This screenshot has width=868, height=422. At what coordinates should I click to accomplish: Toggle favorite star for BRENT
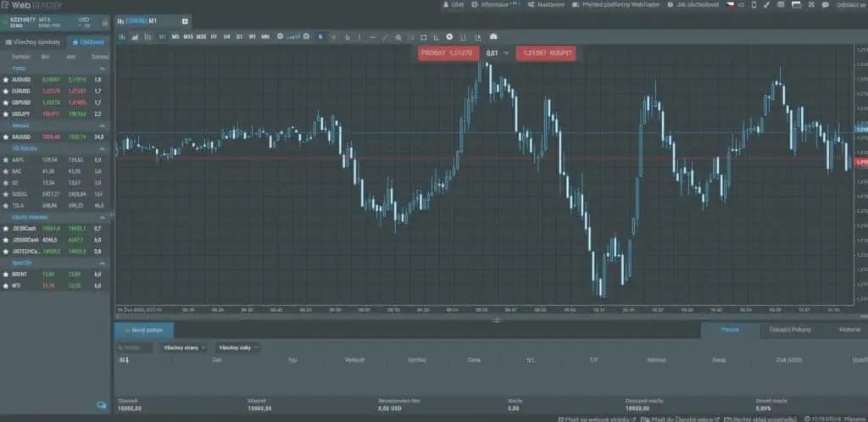(6, 275)
